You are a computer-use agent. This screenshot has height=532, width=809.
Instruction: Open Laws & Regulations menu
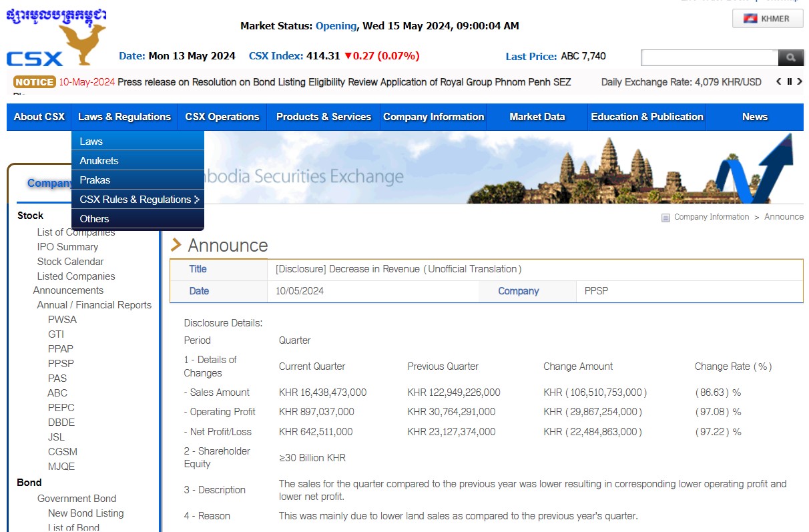pos(124,117)
